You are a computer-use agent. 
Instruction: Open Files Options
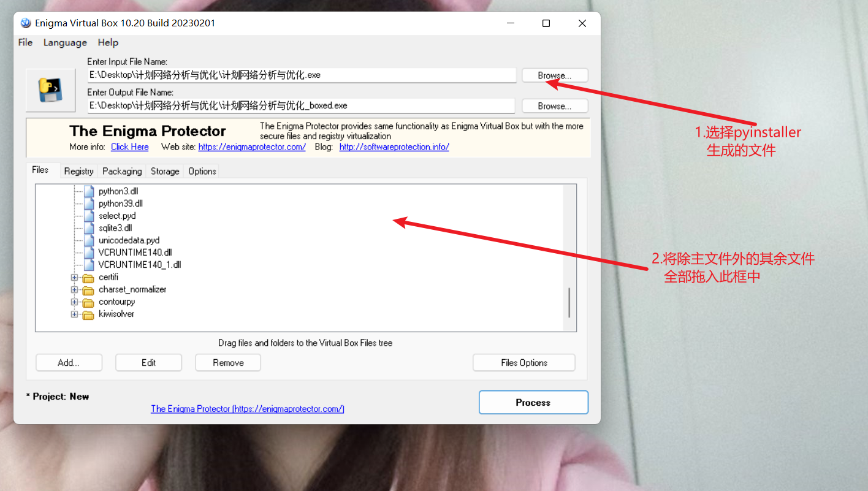[524, 363]
